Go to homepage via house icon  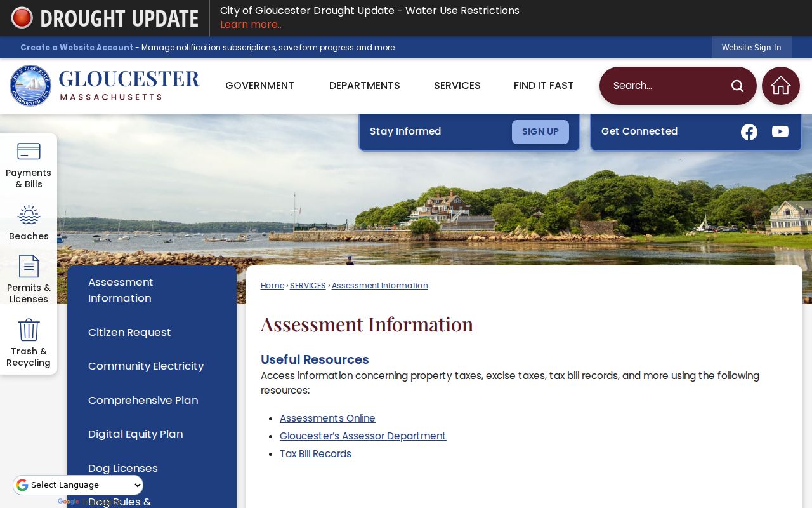(x=781, y=86)
